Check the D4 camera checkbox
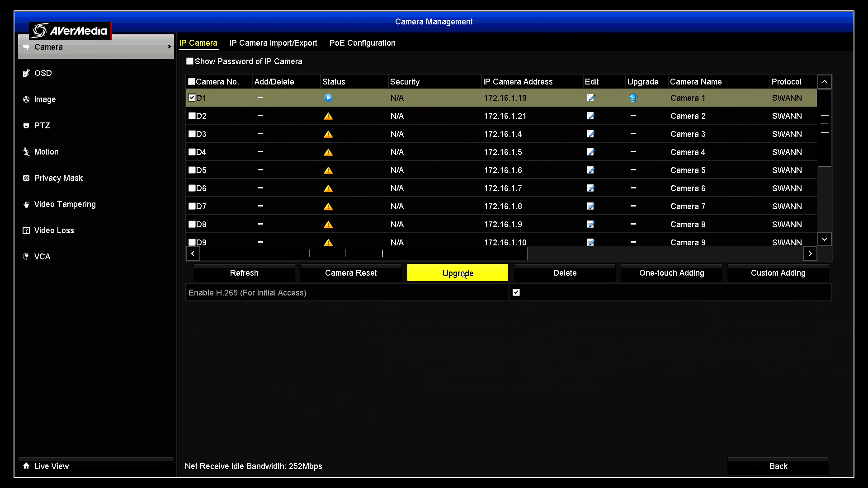Viewport: 868px width, 488px height. [192, 152]
